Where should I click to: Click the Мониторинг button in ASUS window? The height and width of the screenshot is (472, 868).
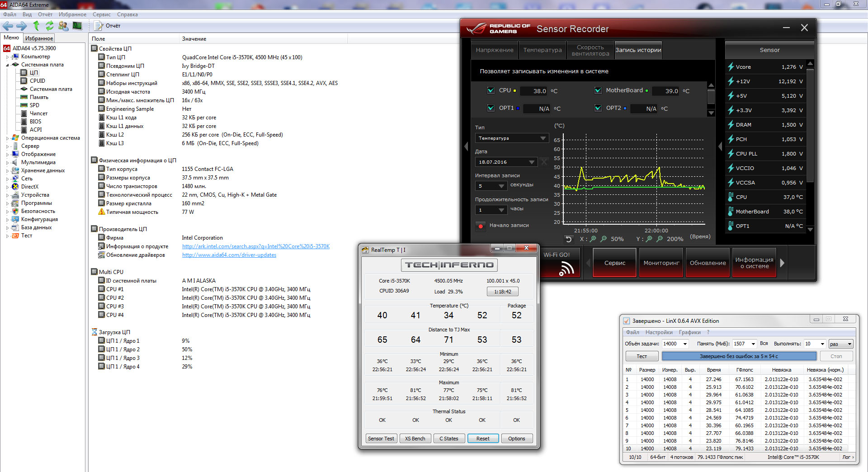[661, 263]
